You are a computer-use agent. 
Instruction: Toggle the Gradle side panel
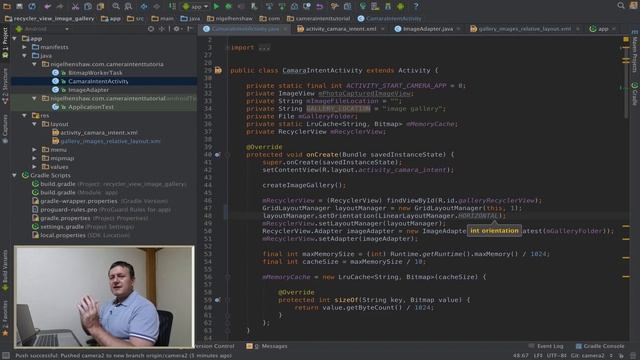(x=635, y=94)
